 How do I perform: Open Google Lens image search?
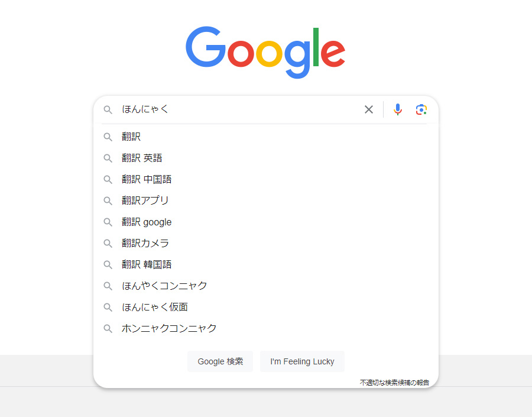coord(421,109)
